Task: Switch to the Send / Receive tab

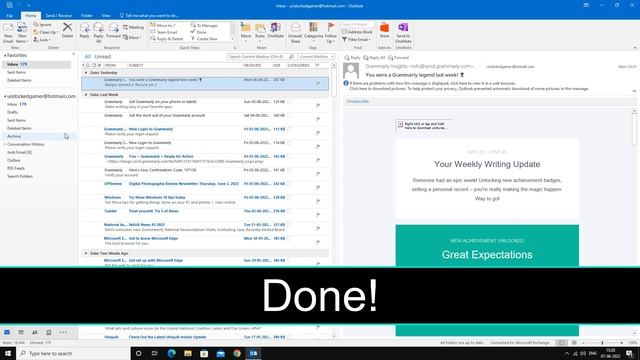Action: [x=58, y=16]
